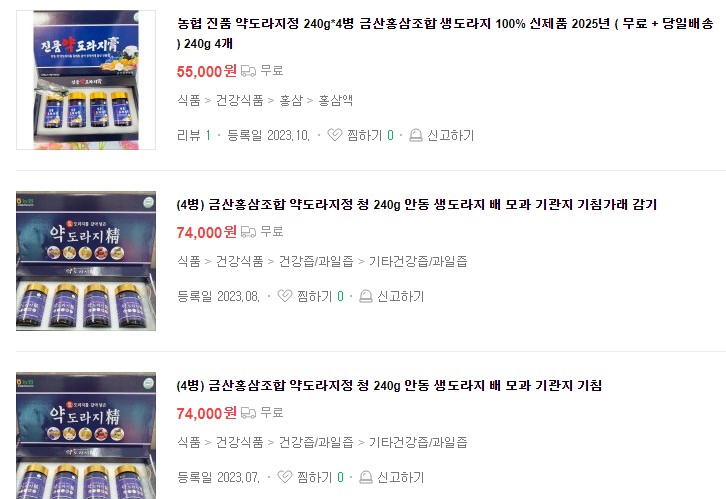Open the bottom 약도라지精 product image

(x=86, y=436)
